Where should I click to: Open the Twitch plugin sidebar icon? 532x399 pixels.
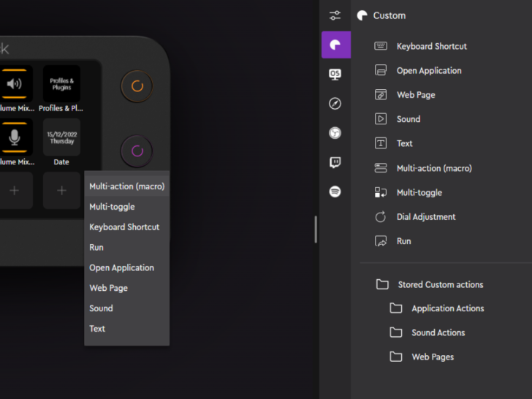(x=335, y=162)
